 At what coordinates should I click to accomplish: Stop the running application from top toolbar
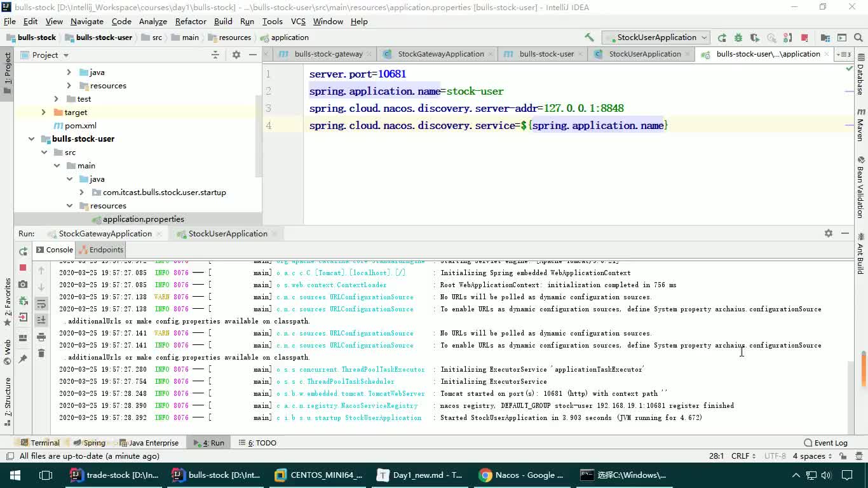(804, 37)
